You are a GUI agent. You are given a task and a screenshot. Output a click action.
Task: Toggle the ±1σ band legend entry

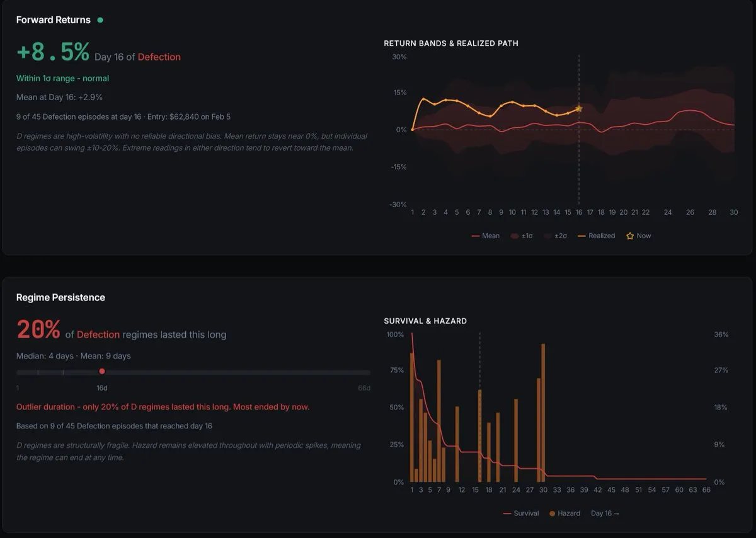click(522, 236)
